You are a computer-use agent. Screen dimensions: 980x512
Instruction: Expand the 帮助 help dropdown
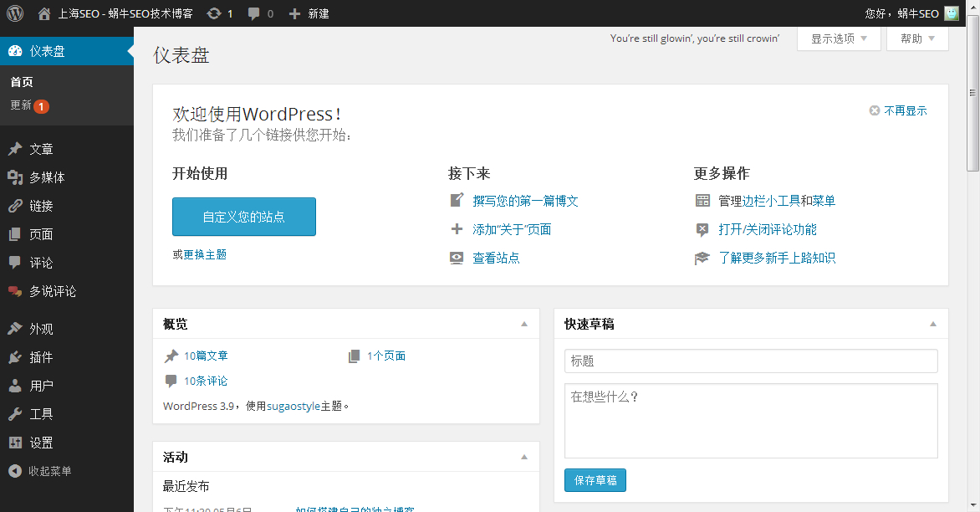click(917, 38)
